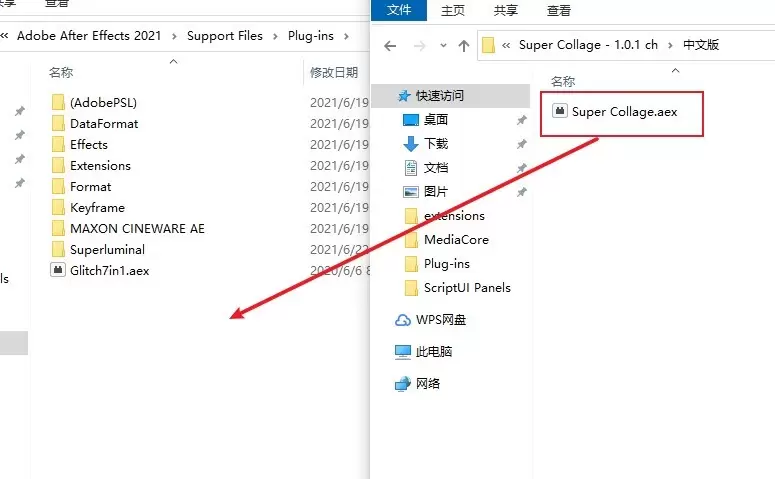Unpin 图片 using its pin icon
This screenshot has width=775, height=479.
(x=521, y=192)
